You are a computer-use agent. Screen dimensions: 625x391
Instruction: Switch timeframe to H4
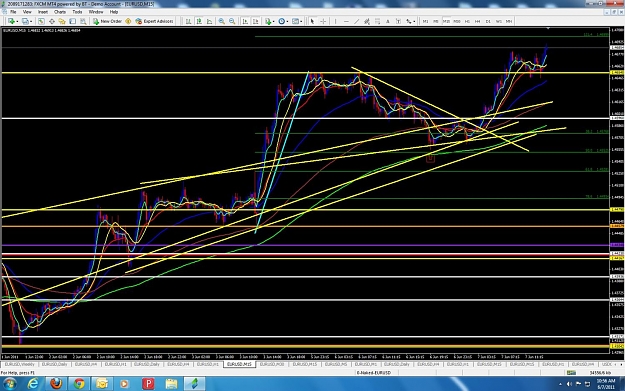point(478,21)
